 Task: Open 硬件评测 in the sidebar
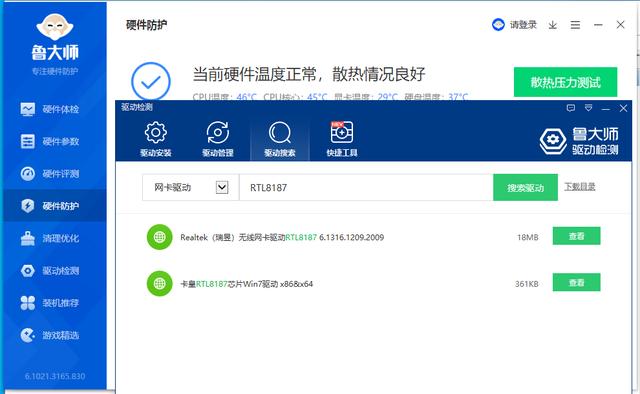pos(54,174)
